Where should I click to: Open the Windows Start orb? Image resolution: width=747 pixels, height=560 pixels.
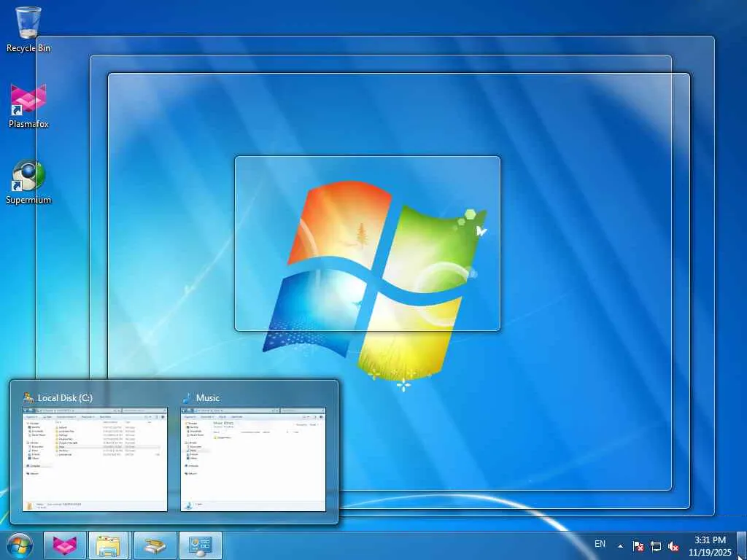(20, 545)
